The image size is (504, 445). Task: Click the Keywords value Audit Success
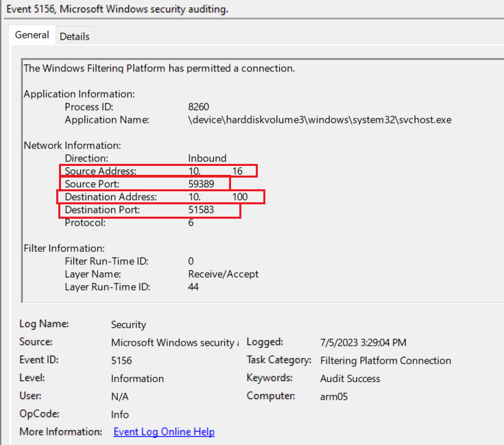350,378
